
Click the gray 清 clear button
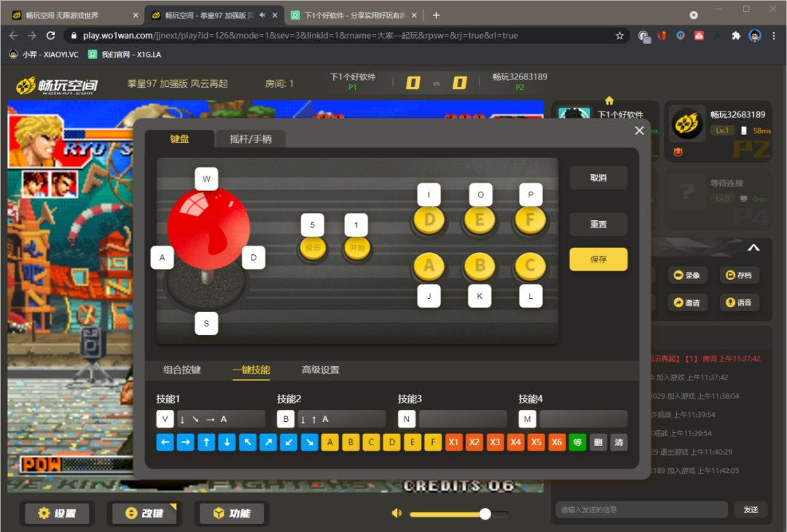point(619,442)
